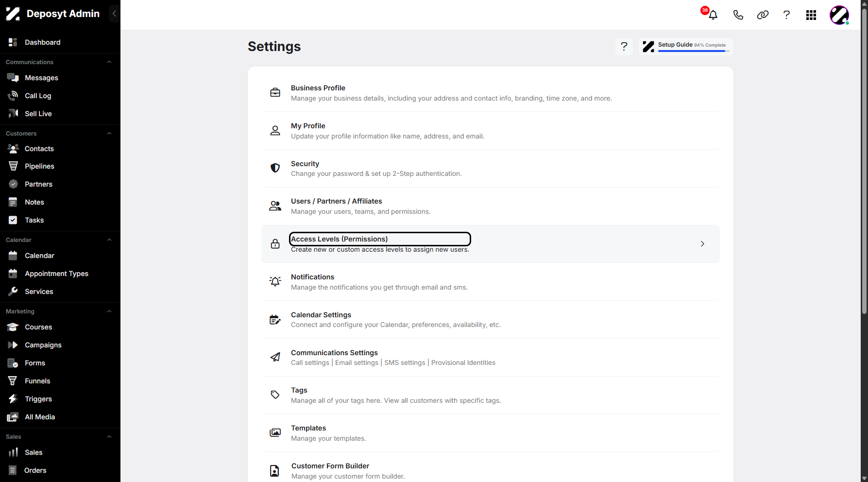The width and height of the screenshot is (868, 482).
Task: Click the link chain icon in header
Action: click(x=763, y=15)
